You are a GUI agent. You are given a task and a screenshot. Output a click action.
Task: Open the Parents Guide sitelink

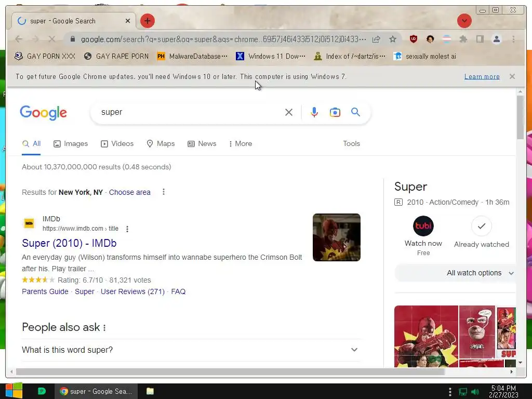45,292
